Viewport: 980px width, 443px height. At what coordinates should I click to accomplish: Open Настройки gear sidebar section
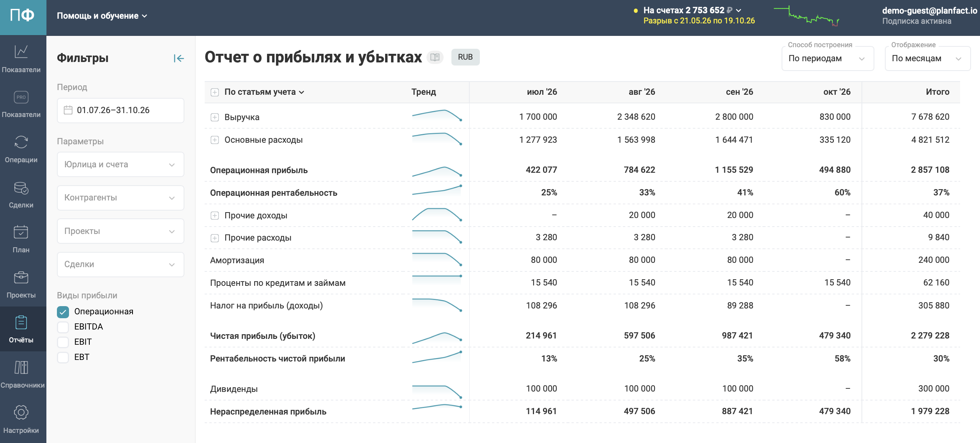click(x=21, y=419)
